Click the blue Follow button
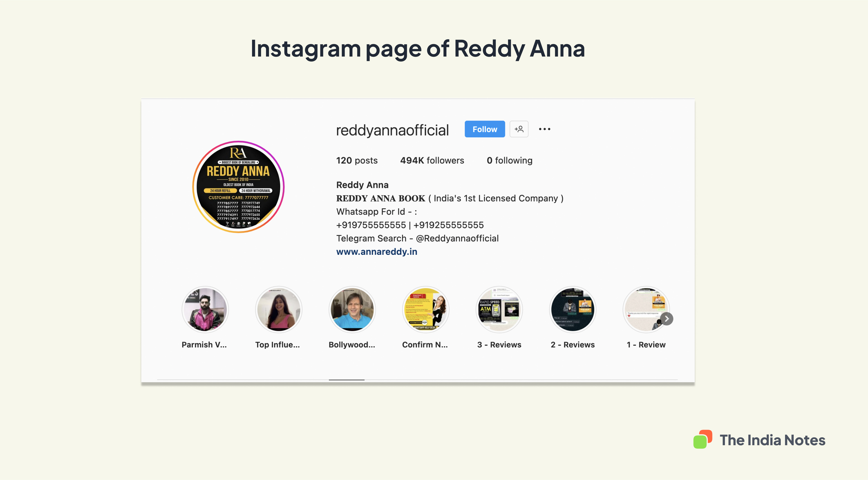The width and height of the screenshot is (868, 480). [x=485, y=129]
